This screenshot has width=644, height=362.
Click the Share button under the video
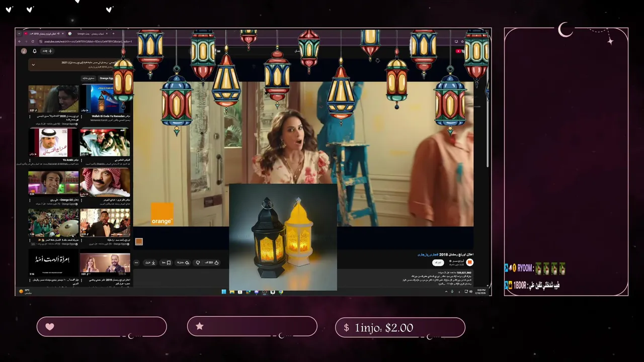coord(183,262)
